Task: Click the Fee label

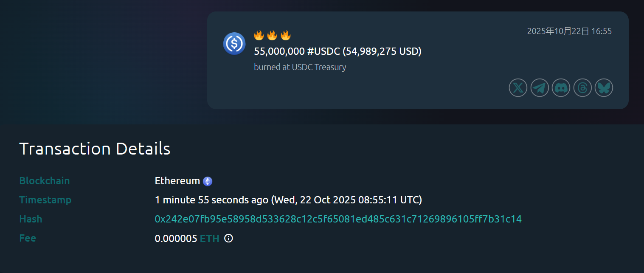Action: pyautogui.click(x=28, y=238)
